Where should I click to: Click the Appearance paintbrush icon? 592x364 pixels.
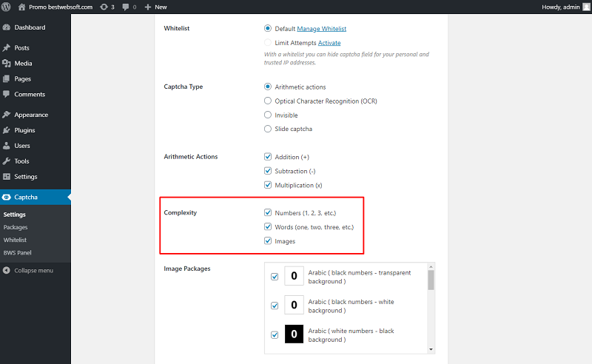(x=7, y=115)
